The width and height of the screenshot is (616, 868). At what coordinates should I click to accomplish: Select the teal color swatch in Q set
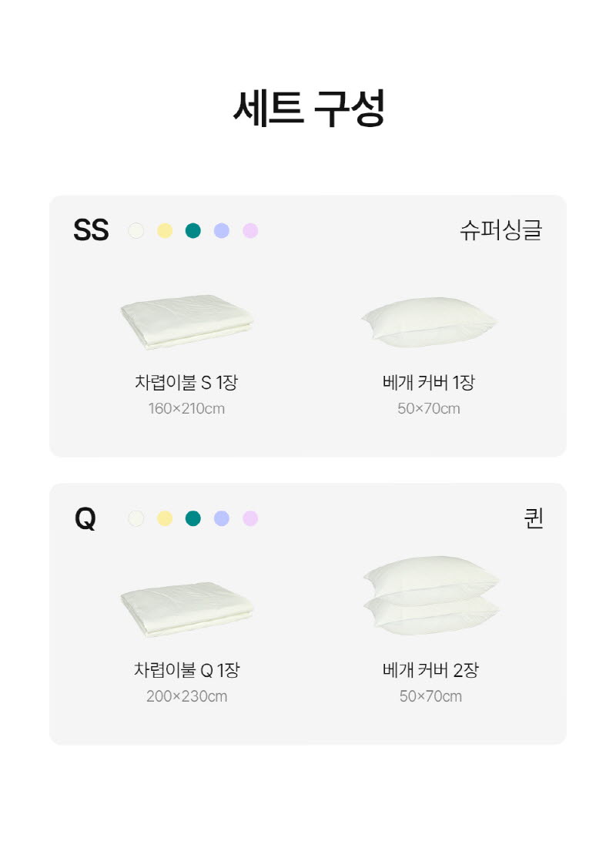[x=193, y=518]
